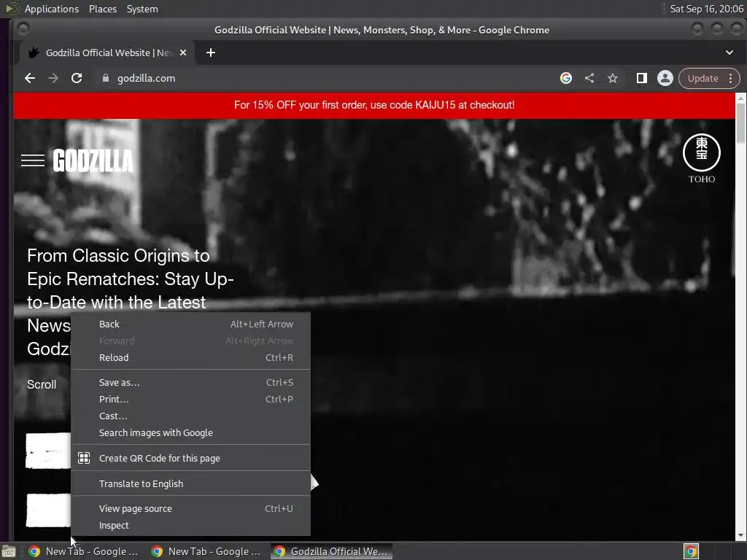Bookmark this page with star icon

[x=613, y=78]
